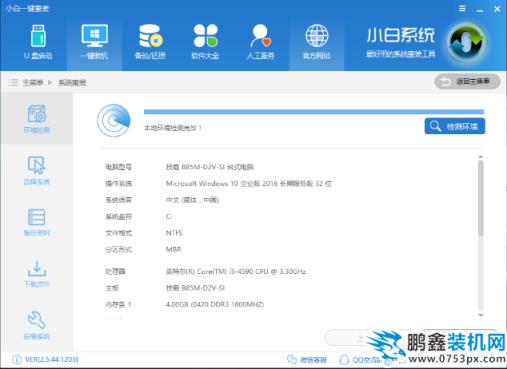
Task: Click scrollbar up arrow in info list
Action: click(x=481, y=156)
